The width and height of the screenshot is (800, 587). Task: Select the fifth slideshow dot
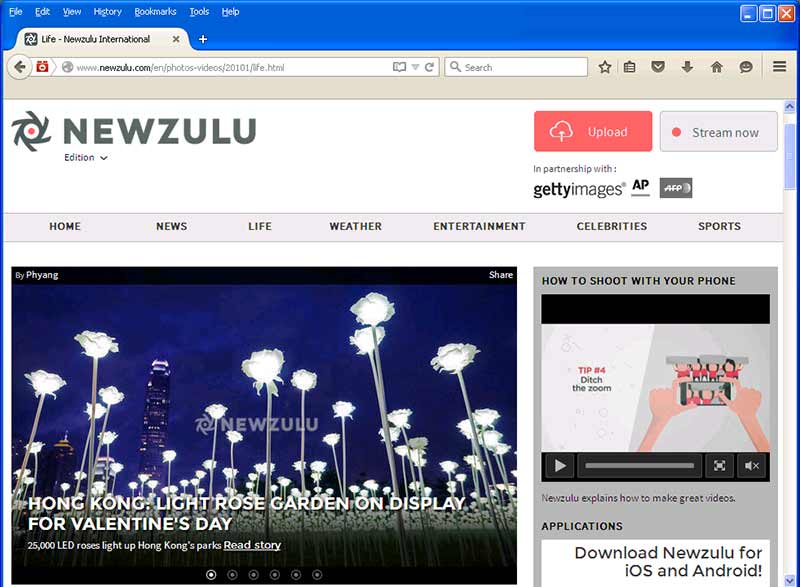(296, 575)
